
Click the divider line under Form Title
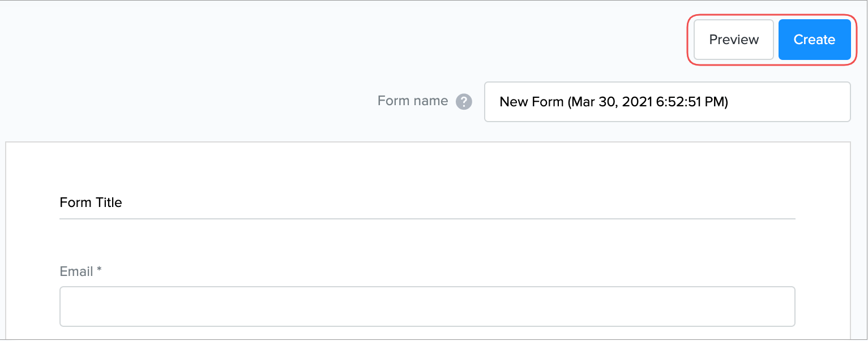click(x=427, y=218)
